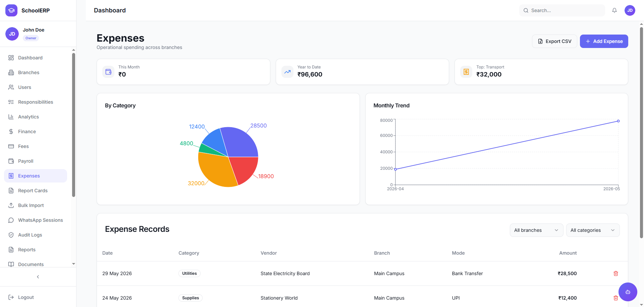The height and width of the screenshot is (307, 644).
Task: Collapse the sidebar with the chevron
Action: tap(38, 277)
